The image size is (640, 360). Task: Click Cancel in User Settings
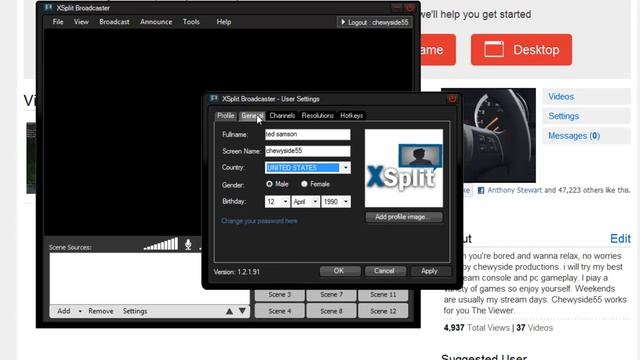[x=385, y=271]
